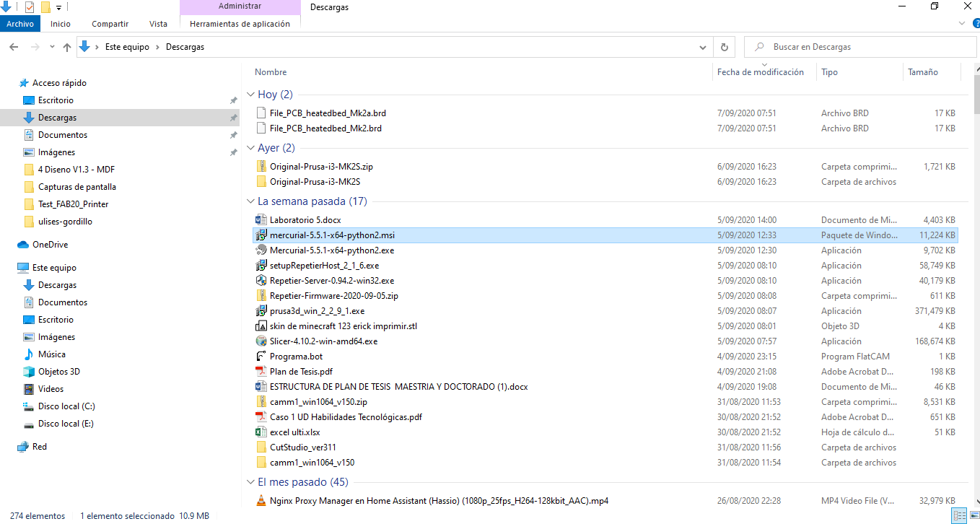Click the Programa.bot file icon
Image resolution: width=980 pixels, height=524 pixels.
pos(261,357)
